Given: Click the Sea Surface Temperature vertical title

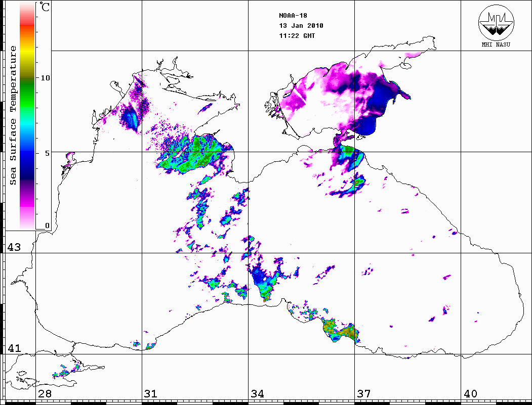Looking at the screenshot, I should pos(13,115).
